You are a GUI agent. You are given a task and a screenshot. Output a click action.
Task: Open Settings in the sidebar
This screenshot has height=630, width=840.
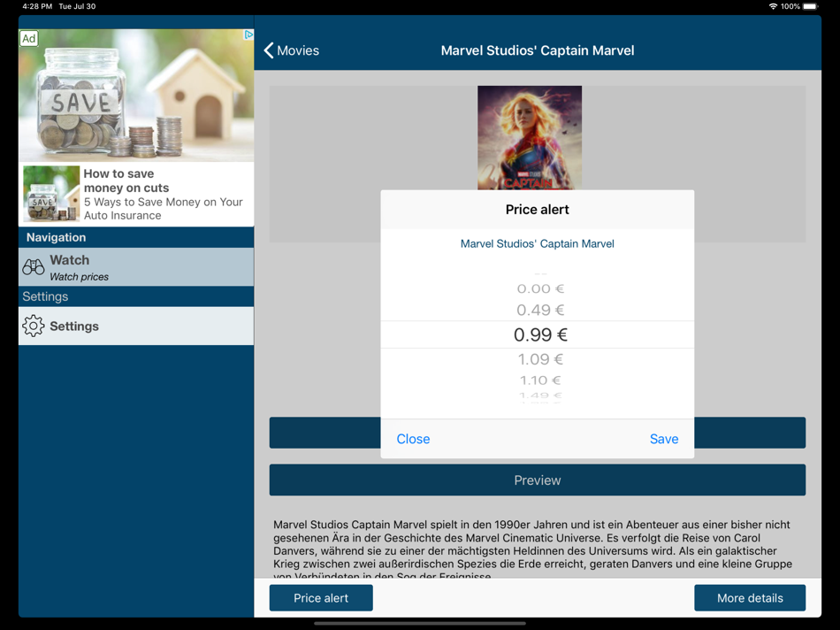coord(136,326)
